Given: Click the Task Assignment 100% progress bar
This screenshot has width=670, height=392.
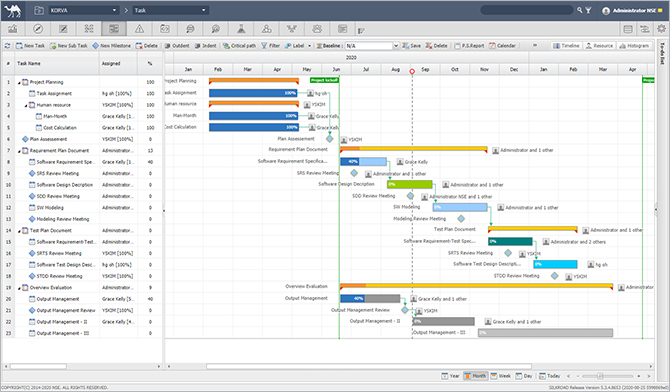Looking at the screenshot, I should [253, 93].
